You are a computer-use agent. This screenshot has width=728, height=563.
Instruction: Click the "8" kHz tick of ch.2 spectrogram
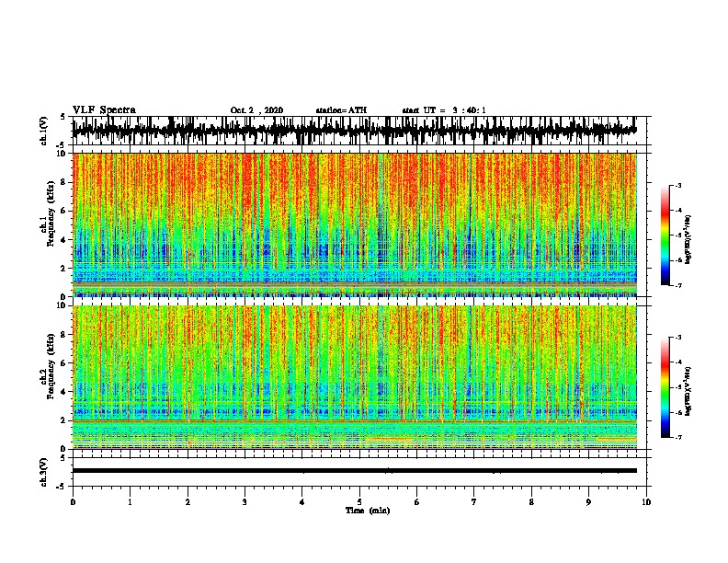63,335
